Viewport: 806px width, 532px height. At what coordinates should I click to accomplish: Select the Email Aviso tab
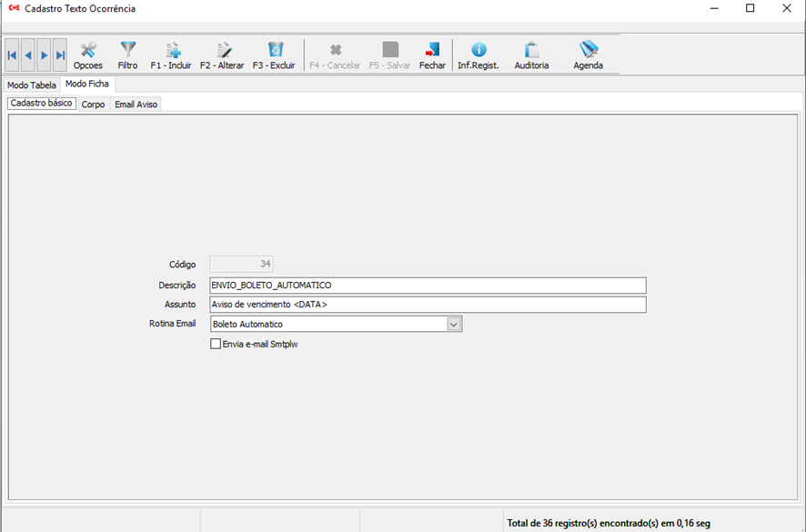(x=136, y=105)
